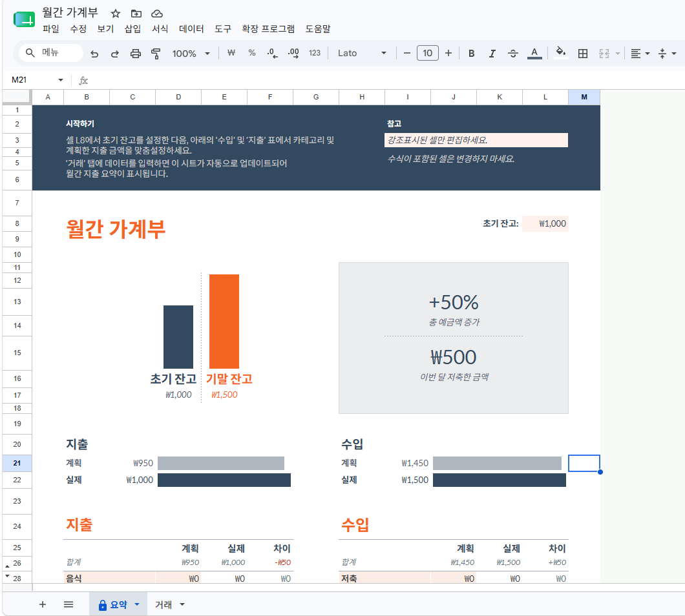Click the 저축 category cell
Screen dimensions: 685x616
point(385,578)
